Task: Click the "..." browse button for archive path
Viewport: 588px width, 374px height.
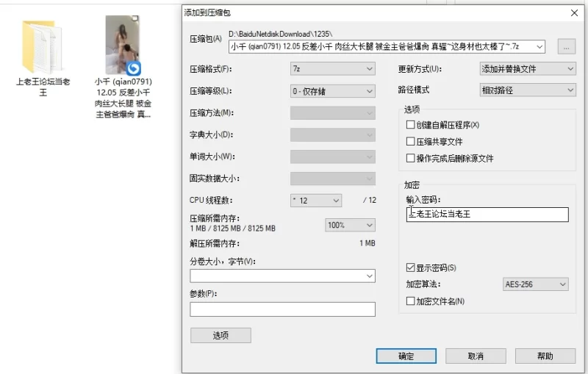Action: tap(565, 47)
